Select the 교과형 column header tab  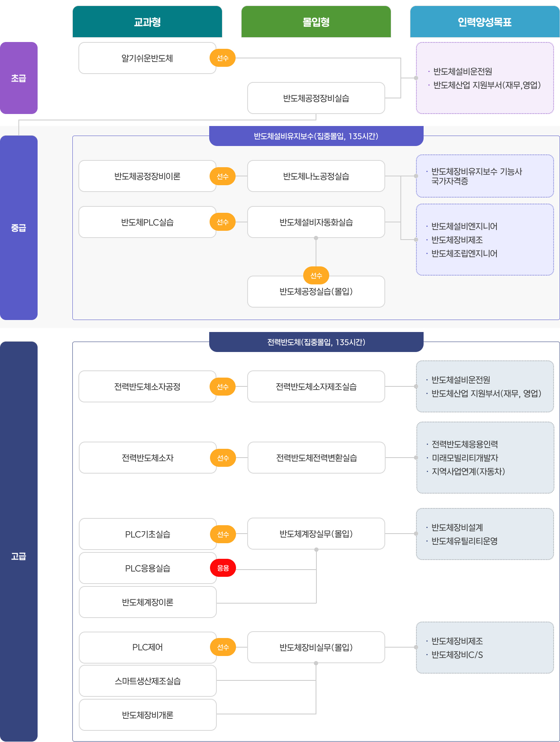point(147,22)
